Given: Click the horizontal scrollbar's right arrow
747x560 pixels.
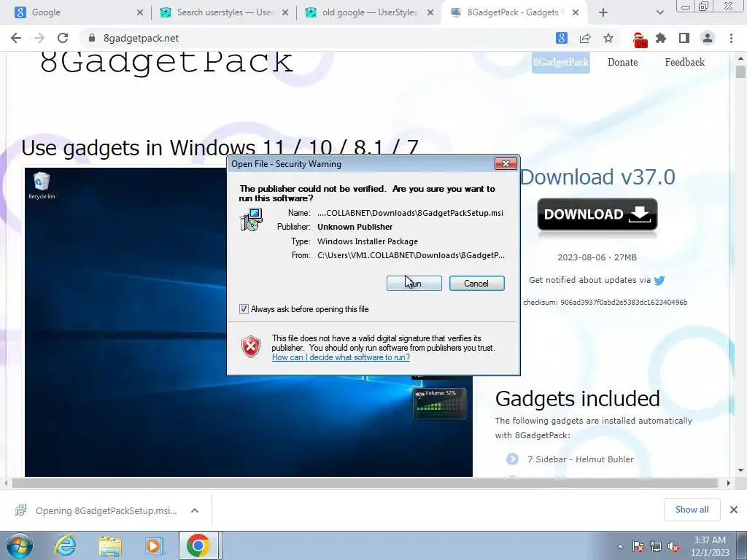Looking at the screenshot, I should 728,483.
